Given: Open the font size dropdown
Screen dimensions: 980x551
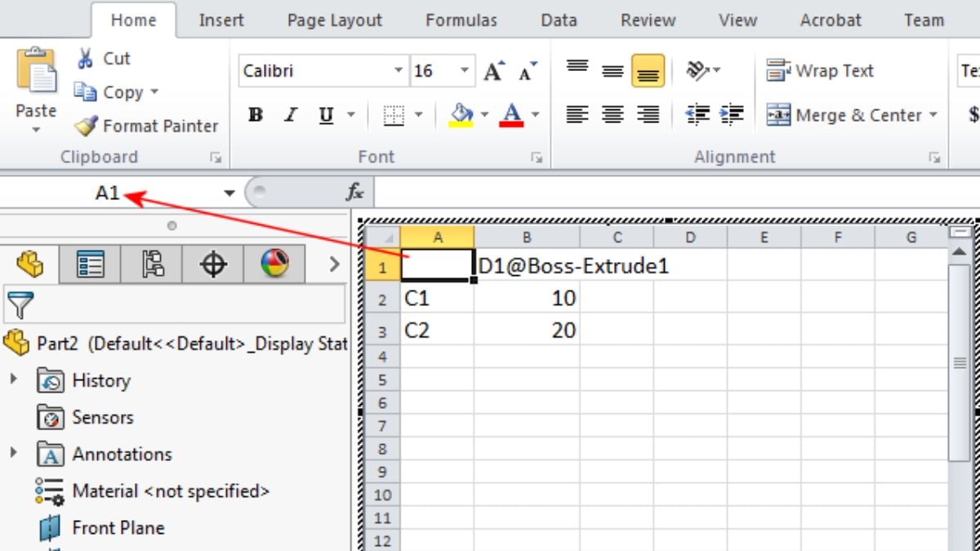Looking at the screenshot, I should 465,72.
